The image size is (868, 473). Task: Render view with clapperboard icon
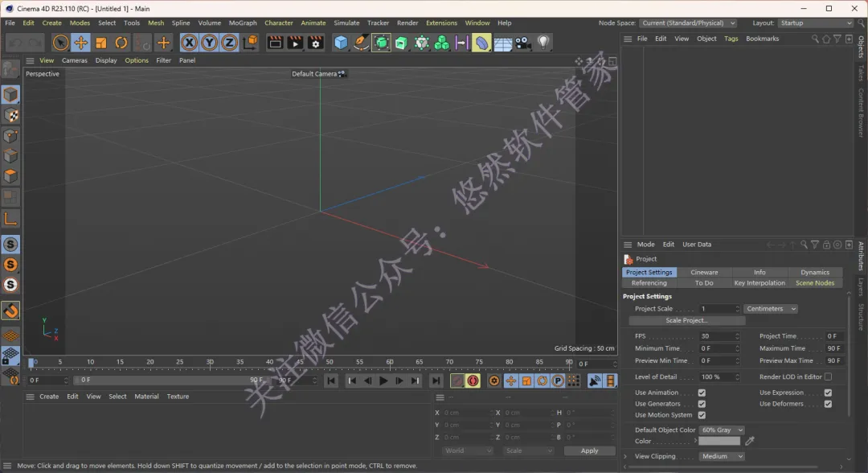(275, 43)
